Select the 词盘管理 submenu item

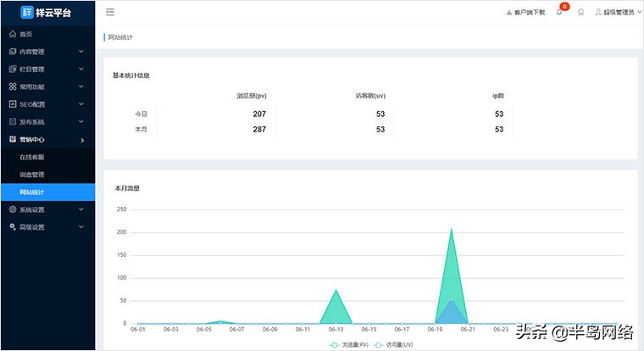pyautogui.click(x=32, y=175)
